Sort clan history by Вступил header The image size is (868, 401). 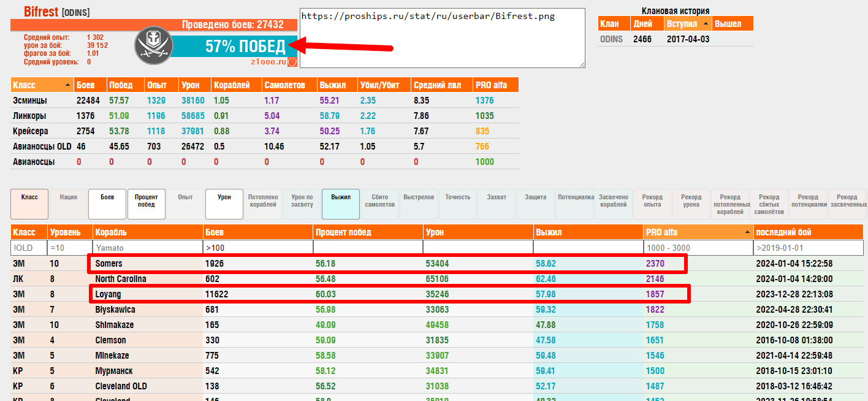(688, 24)
